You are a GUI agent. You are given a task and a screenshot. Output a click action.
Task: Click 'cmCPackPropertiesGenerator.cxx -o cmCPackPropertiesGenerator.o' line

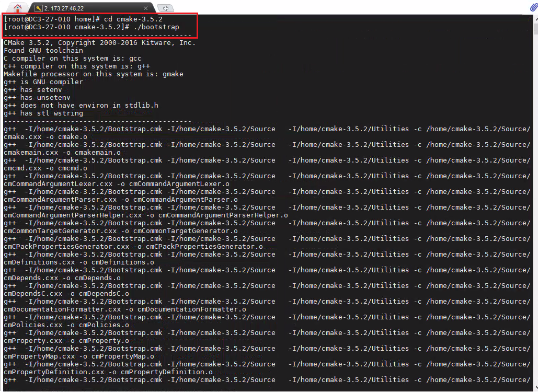click(133, 247)
